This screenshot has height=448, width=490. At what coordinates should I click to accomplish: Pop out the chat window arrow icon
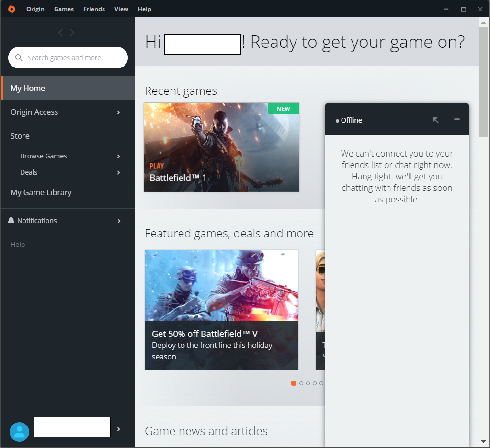pos(435,120)
